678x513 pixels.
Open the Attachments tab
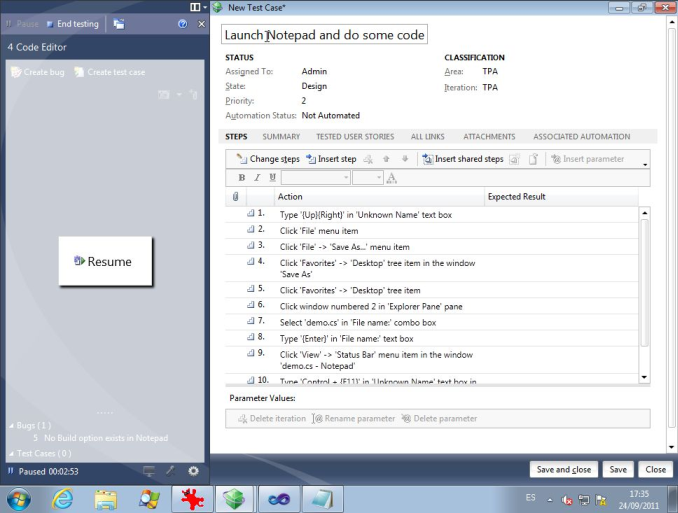[489, 137]
